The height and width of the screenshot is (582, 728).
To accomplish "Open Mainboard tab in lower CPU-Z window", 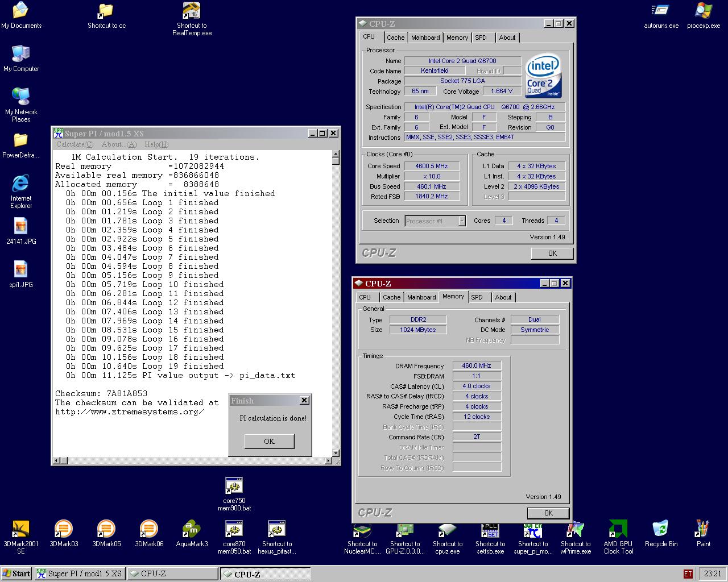I will click(x=421, y=297).
